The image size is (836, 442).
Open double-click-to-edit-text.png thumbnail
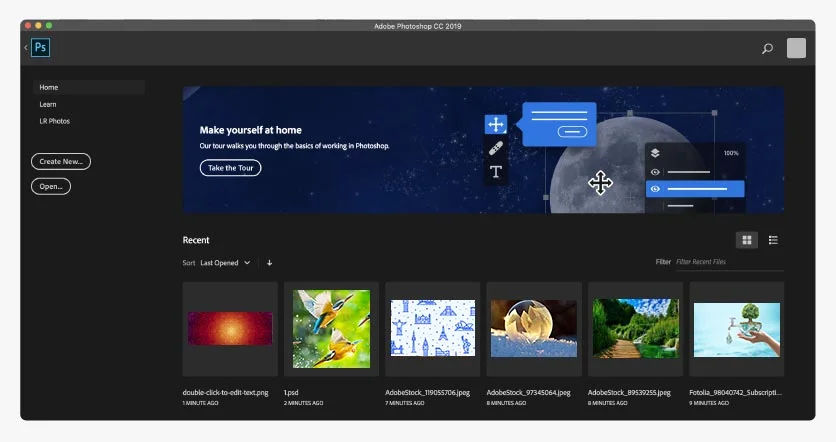230,329
